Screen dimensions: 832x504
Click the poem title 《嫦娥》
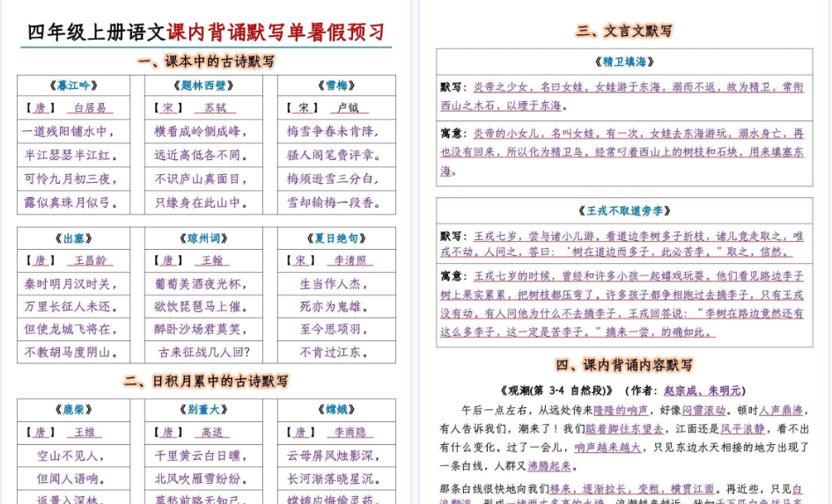(336, 410)
